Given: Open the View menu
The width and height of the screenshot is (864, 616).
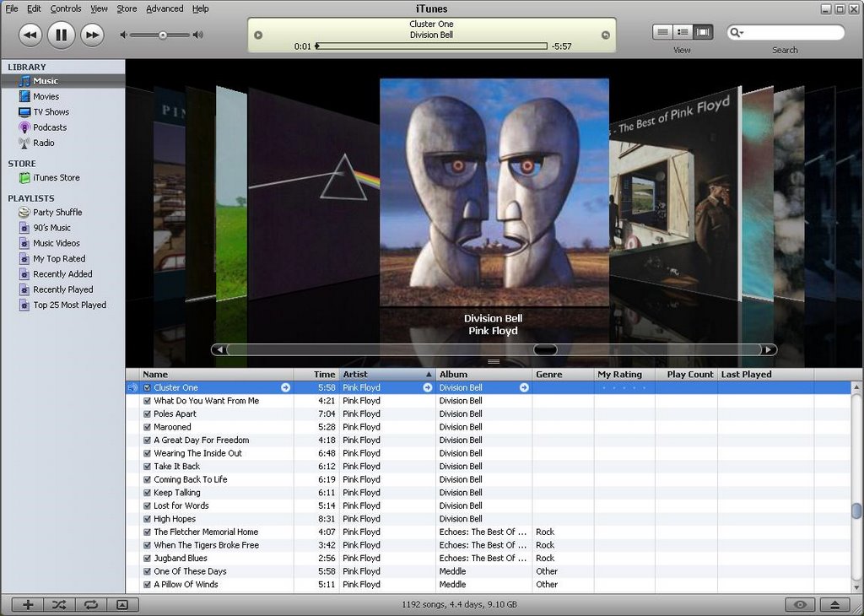Looking at the screenshot, I should click(x=100, y=8).
